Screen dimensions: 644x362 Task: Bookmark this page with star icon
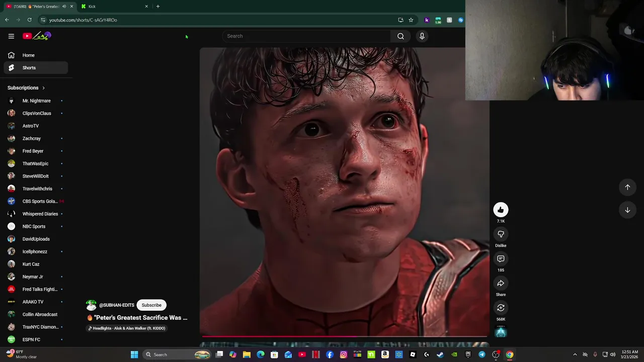411,20
